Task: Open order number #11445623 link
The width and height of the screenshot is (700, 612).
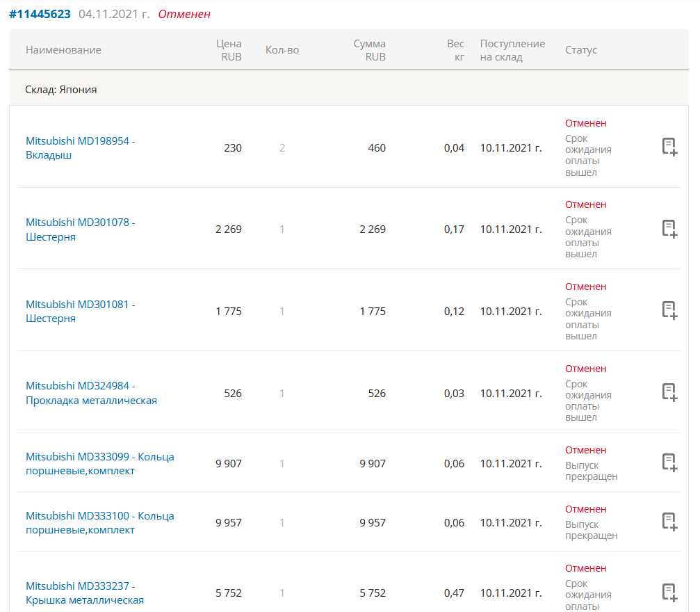Action: pos(40,14)
